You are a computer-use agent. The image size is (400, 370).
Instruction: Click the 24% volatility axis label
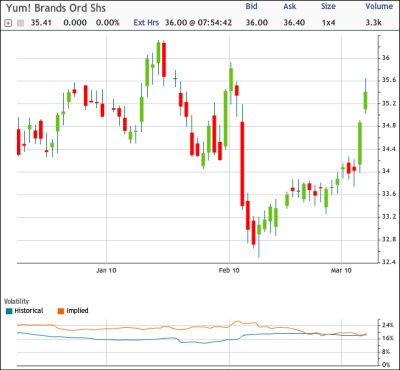pyautogui.click(x=387, y=325)
